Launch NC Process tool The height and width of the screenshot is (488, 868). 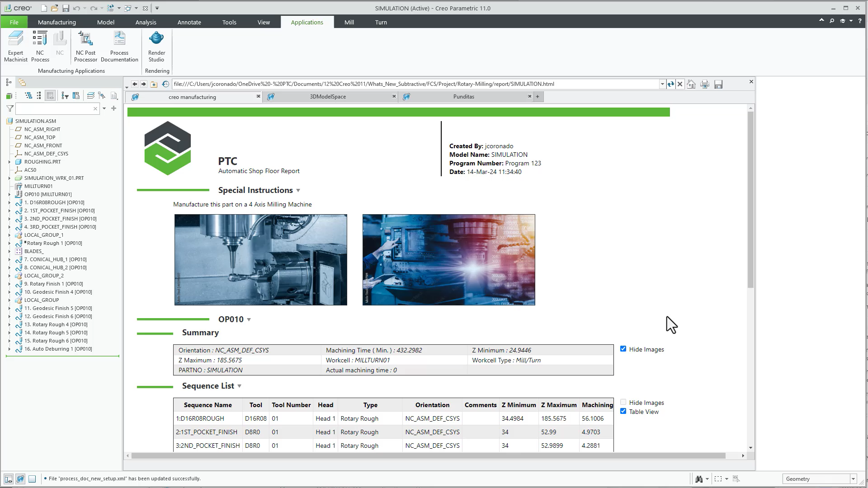[40, 47]
